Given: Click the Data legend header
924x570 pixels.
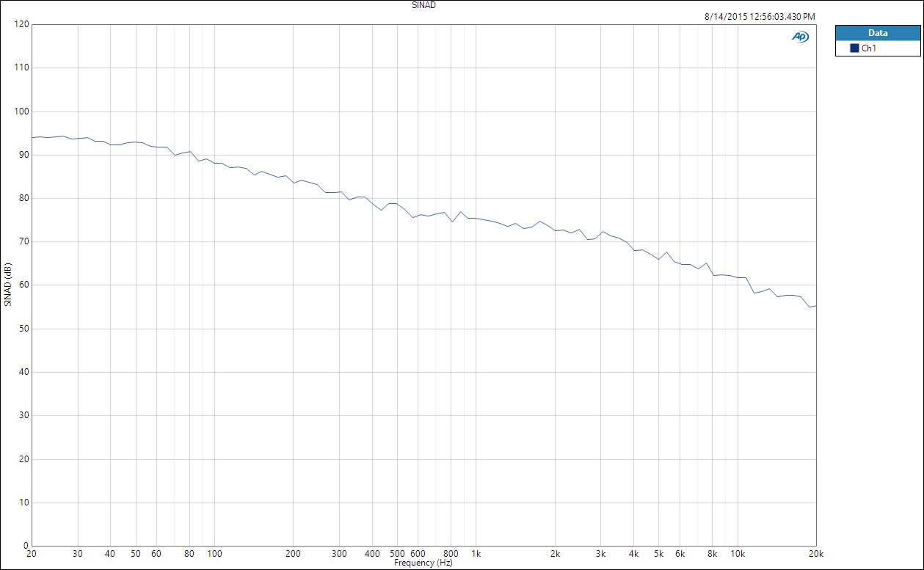Looking at the screenshot, I should click(878, 33).
